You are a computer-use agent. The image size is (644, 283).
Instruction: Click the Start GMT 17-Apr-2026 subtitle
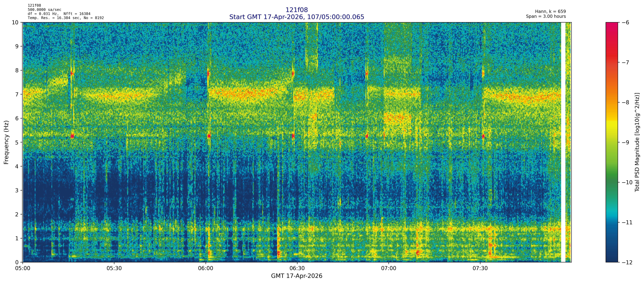coord(297,17)
